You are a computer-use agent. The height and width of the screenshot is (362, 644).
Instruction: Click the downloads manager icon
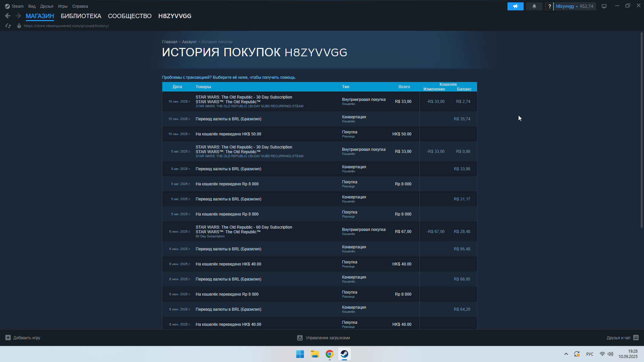pyautogui.click(x=300, y=338)
